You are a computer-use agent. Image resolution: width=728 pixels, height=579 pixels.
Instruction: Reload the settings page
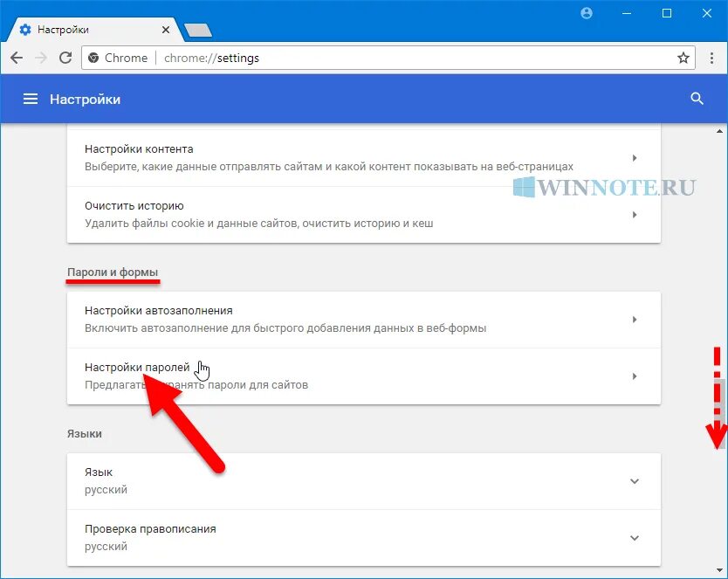click(x=65, y=58)
